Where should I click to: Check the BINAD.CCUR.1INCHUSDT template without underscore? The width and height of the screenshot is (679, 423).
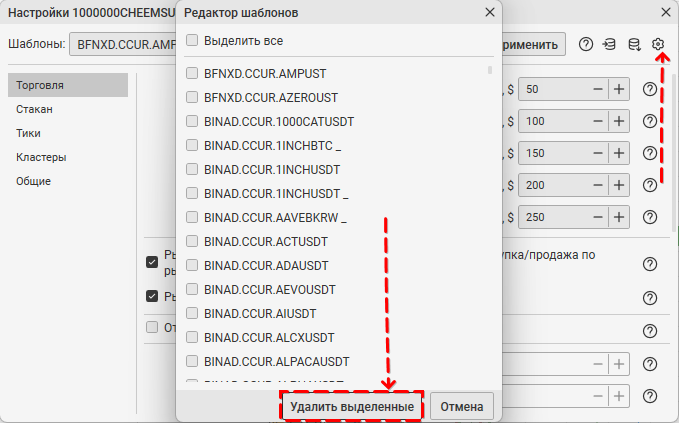[x=192, y=169]
